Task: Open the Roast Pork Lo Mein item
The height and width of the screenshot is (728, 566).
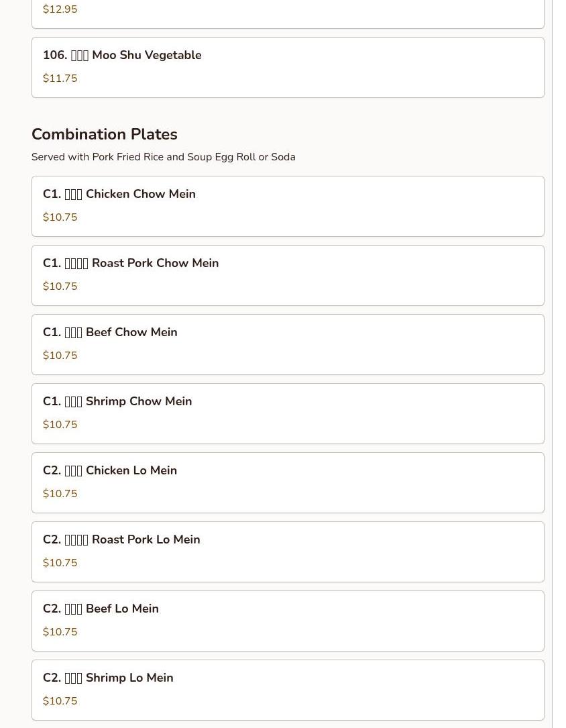Action: point(287,552)
